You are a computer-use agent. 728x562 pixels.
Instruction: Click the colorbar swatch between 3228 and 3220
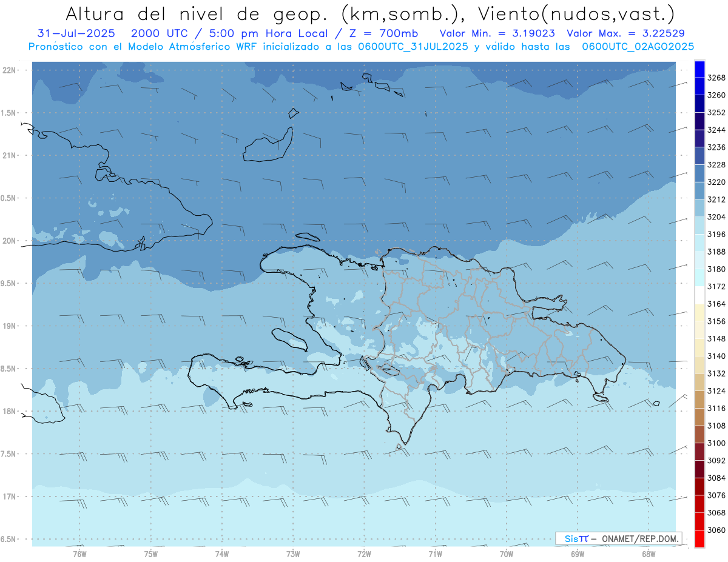[699, 173]
